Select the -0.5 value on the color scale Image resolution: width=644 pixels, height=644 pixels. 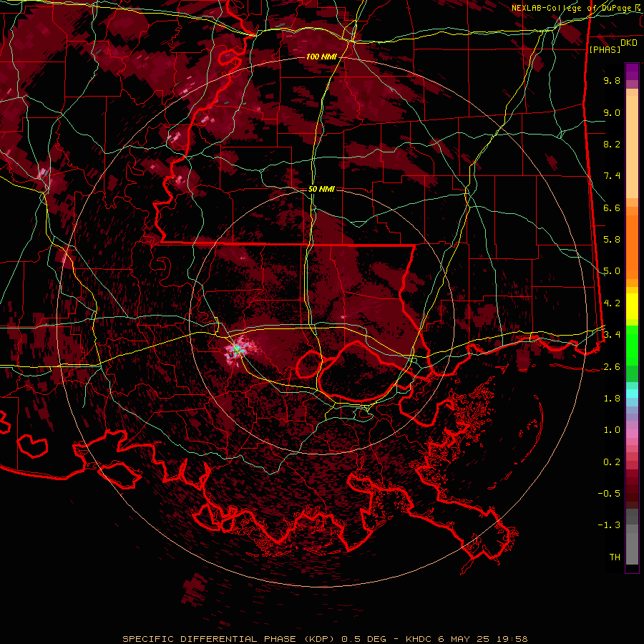pyautogui.click(x=609, y=494)
